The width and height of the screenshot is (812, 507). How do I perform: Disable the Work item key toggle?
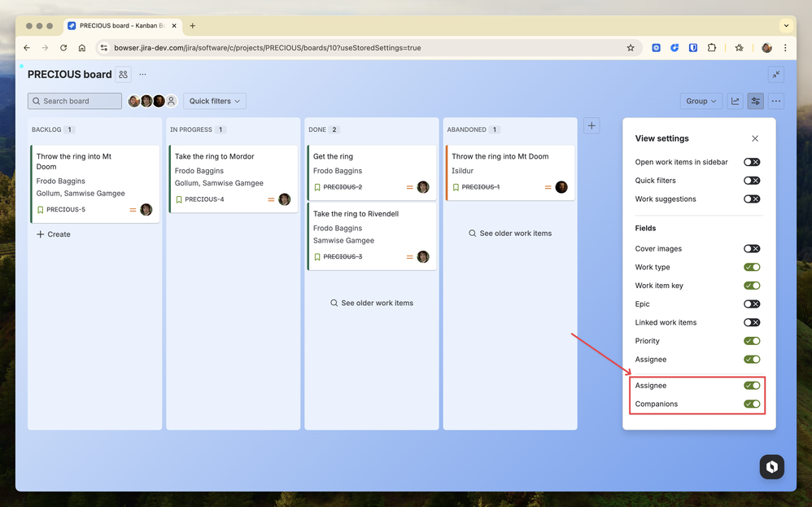[752, 286]
